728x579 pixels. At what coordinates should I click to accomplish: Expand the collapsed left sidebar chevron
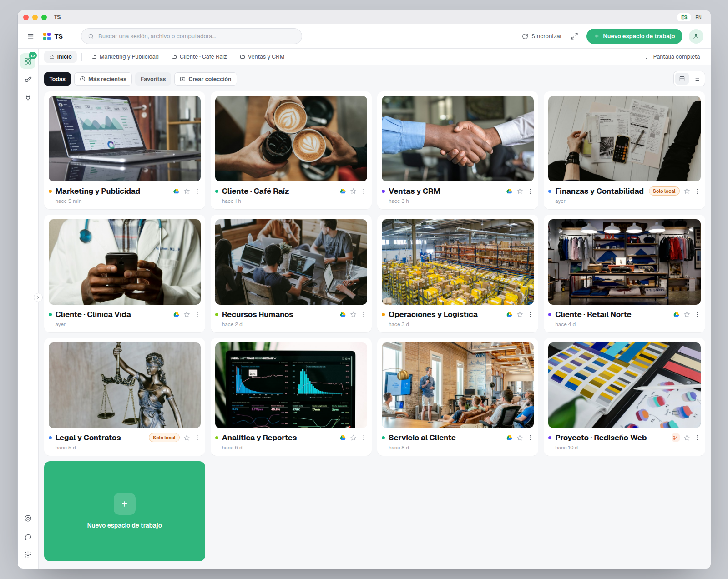tap(38, 297)
